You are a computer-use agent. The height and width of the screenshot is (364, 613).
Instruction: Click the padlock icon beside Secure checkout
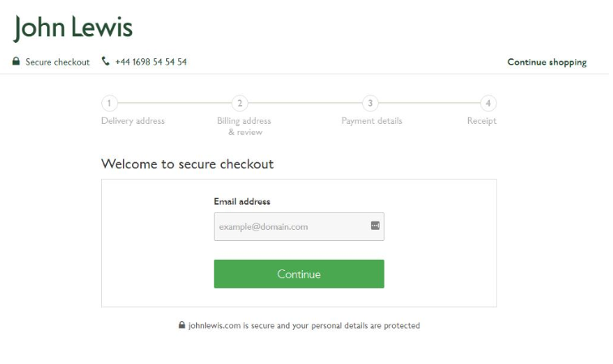[x=16, y=61]
